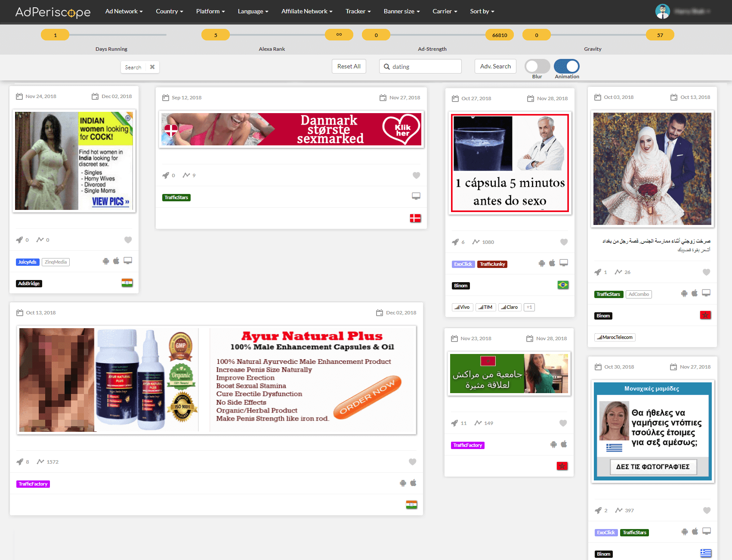Screen dimensions: 732x560
Task: Click the trend graph icon showing 1080
Action: [x=476, y=242]
